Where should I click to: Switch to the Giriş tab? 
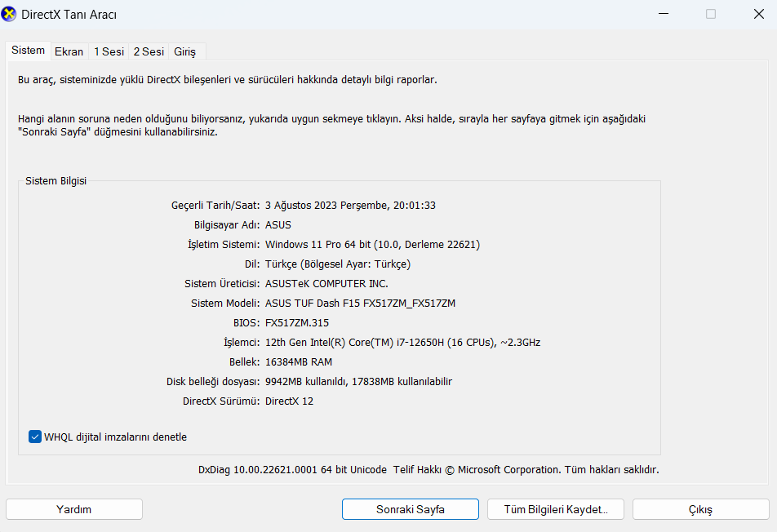pyautogui.click(x=184, y=51)
